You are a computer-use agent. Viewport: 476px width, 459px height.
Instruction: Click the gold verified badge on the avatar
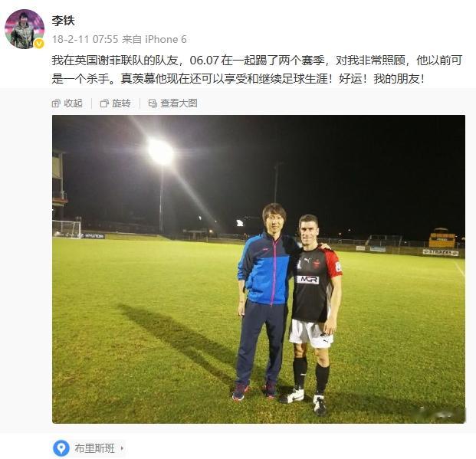tap(38, 44)
